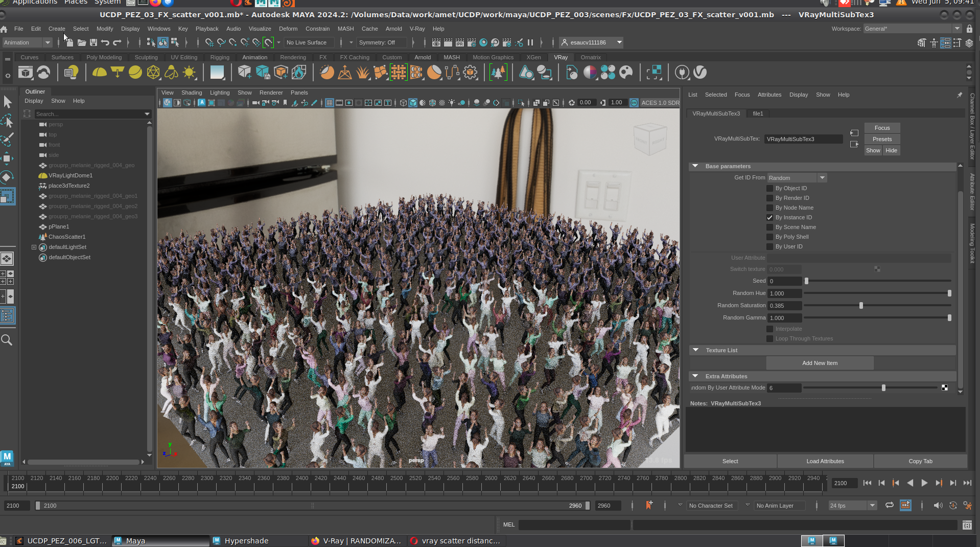This screenshot has height=547, width=980.
Task: Go to start of playback range
Action: (x=867, y=483)
